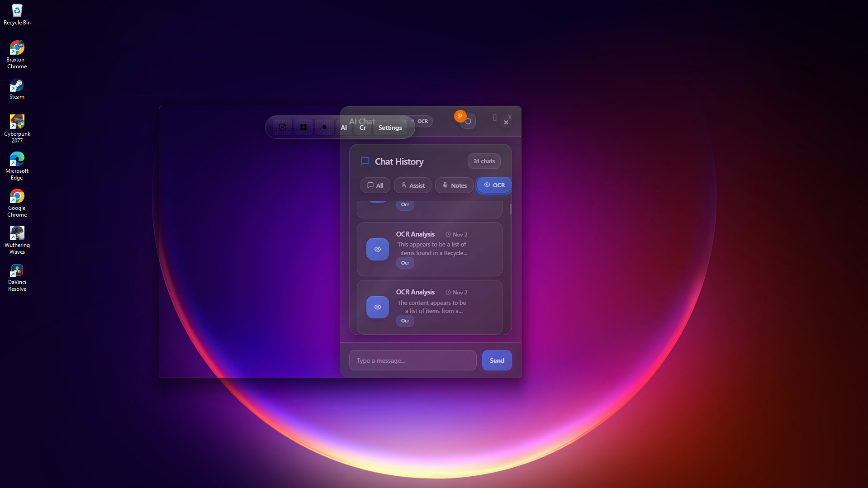This screenshot has height=488, width=868.
Task: Click the chat history scrollbar
Action: (511, 209)
